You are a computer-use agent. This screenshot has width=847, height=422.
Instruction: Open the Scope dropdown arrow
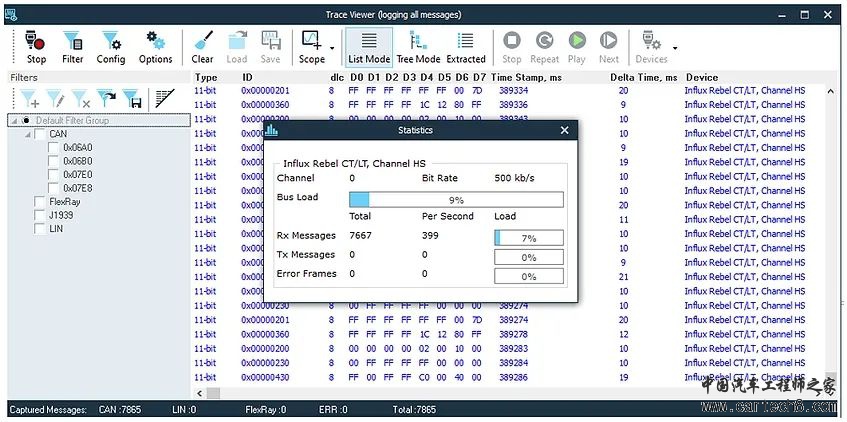pos(332,48)
